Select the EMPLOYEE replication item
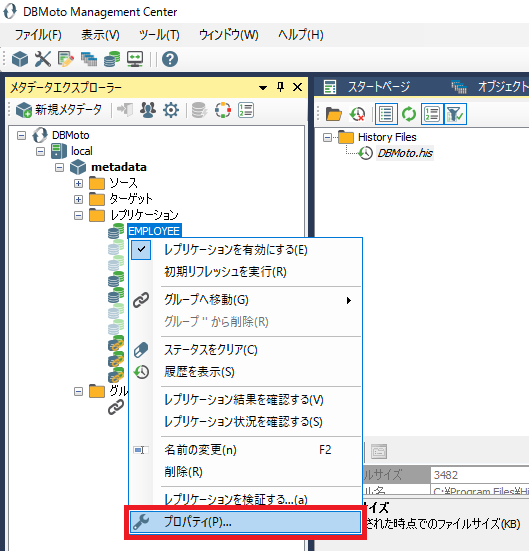The image size is (529, 551). [154, 231]
